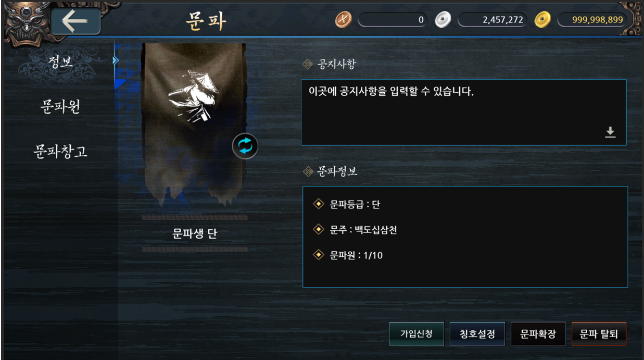
Task: Click the diamond icon beside 공지사항
Action: 308,65
